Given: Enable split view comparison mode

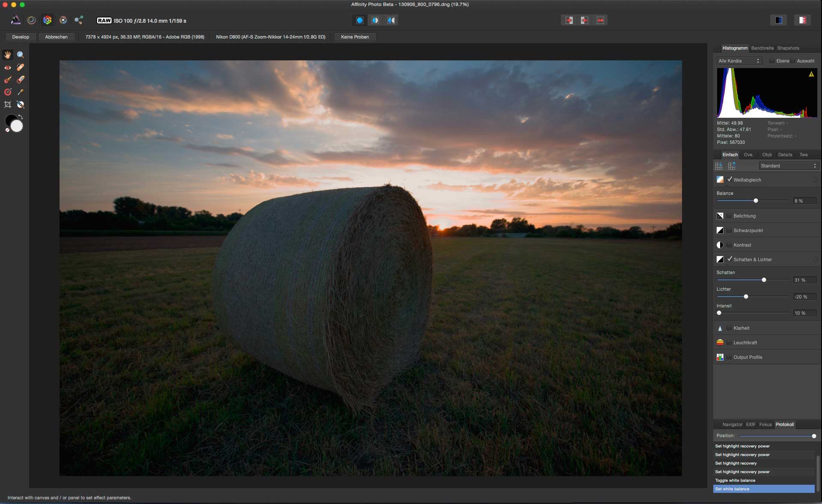Looking at the screenshot, I should click(x=375, y=20).
